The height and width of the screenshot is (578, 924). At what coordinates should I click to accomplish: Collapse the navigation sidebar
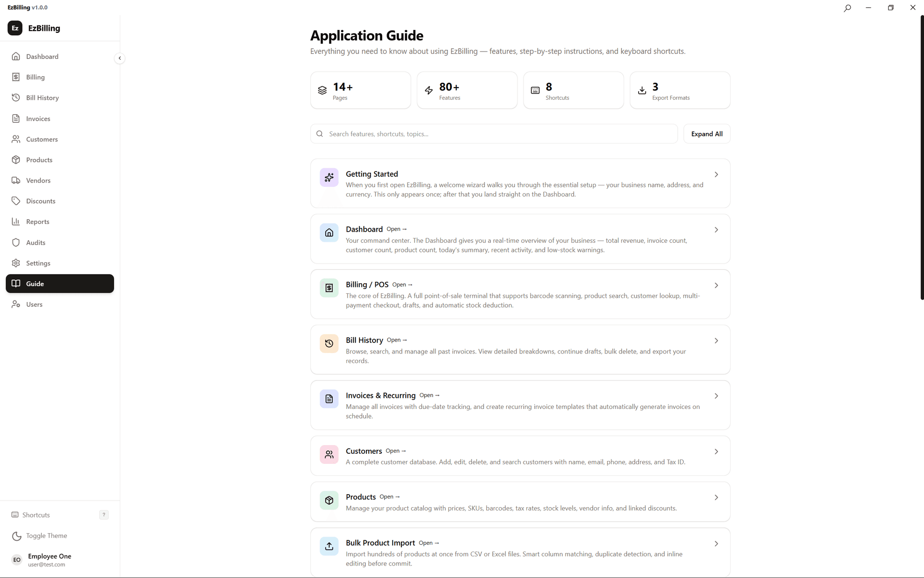119,58
